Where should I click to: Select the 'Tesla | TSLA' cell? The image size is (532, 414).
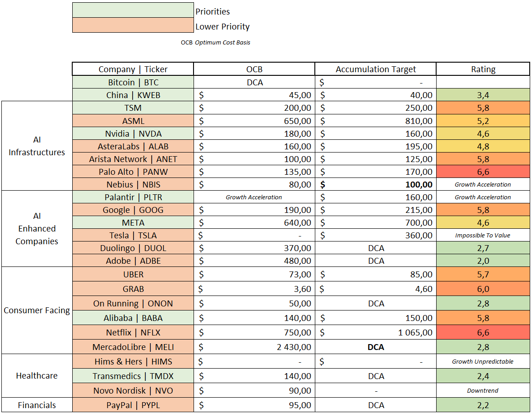coord(133,235)
